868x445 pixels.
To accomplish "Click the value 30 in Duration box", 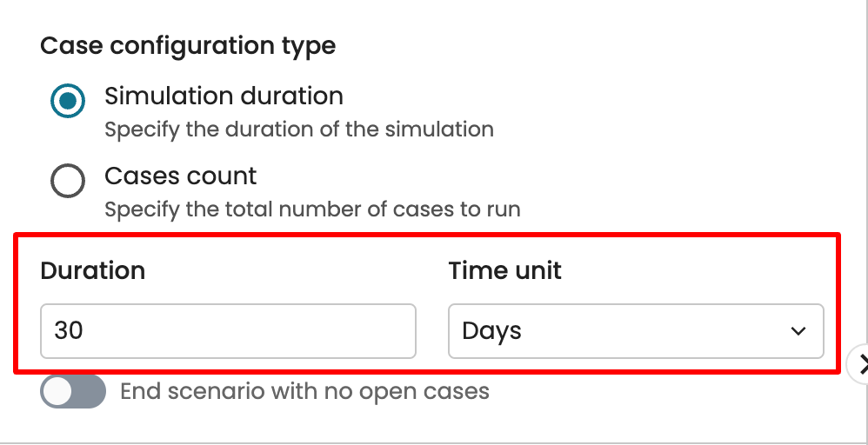I will 69,331.
